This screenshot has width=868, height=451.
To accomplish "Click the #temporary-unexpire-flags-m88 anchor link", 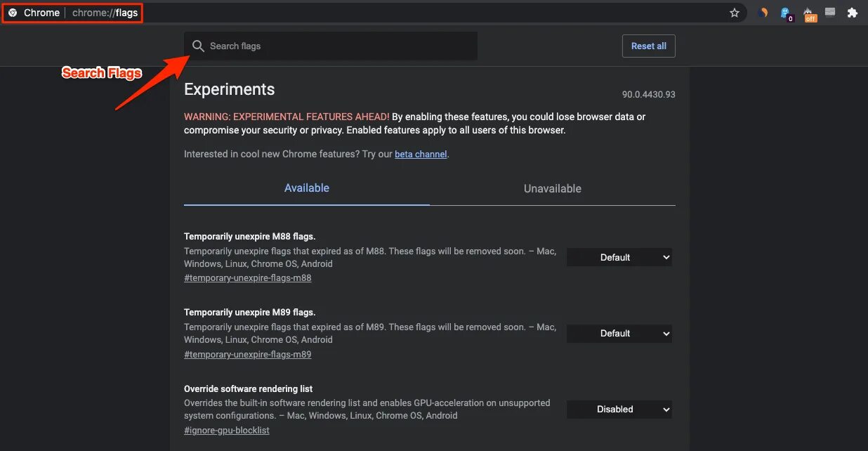I will [x=247, y=278].
